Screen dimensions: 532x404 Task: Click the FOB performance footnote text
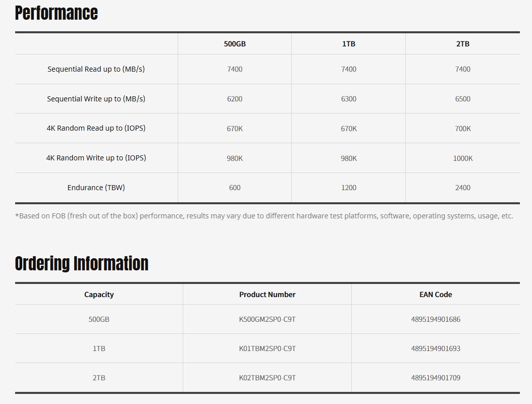(x=264, y=216)
